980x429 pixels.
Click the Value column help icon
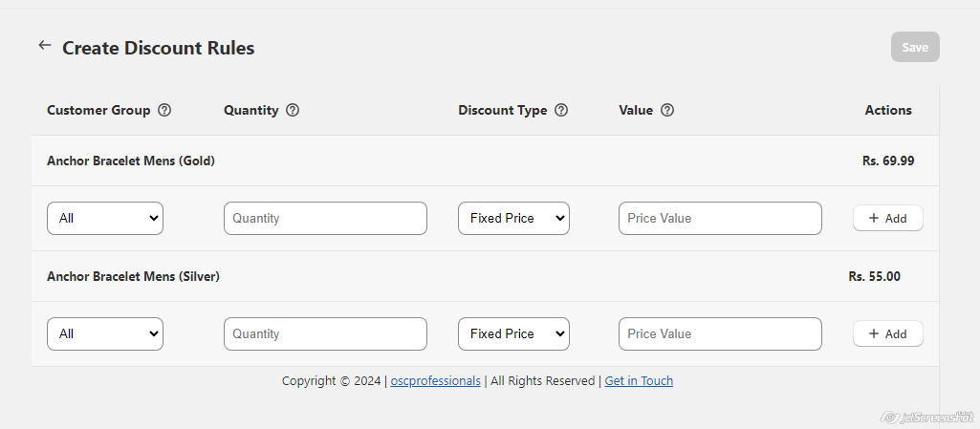pyautogui.click(x=667, y=110)
